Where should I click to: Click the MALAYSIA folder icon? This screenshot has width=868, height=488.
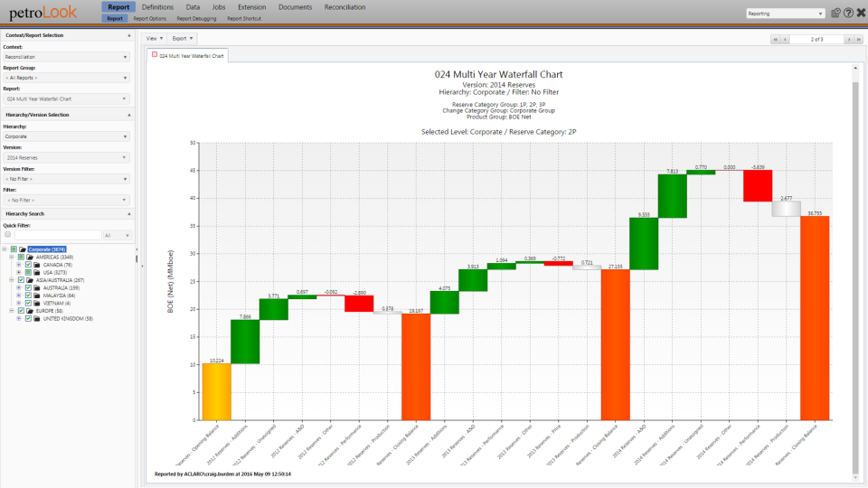37,296
